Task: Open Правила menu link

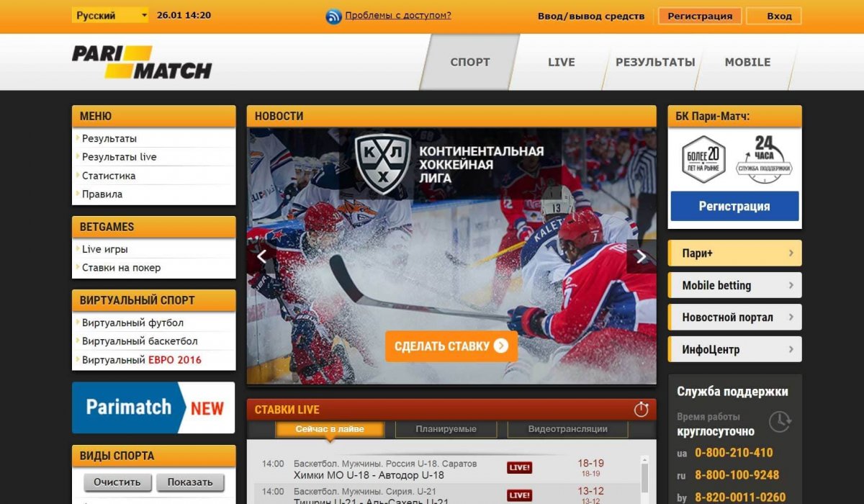Action: 102,194
